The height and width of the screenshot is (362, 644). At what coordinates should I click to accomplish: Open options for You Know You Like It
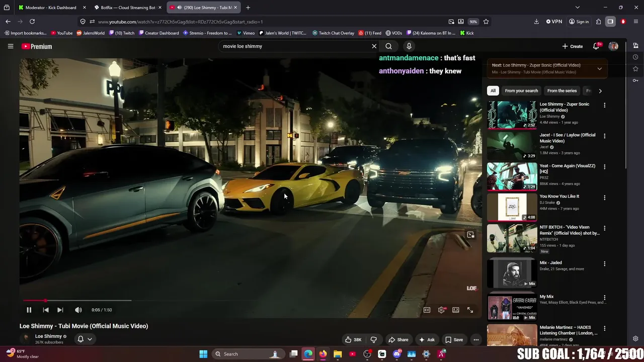(604, 198)
